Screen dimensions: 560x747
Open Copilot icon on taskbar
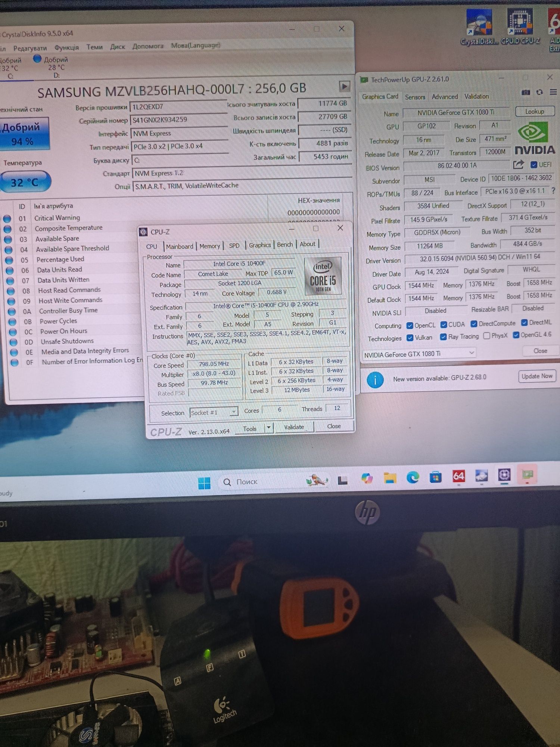click(367, 478)
